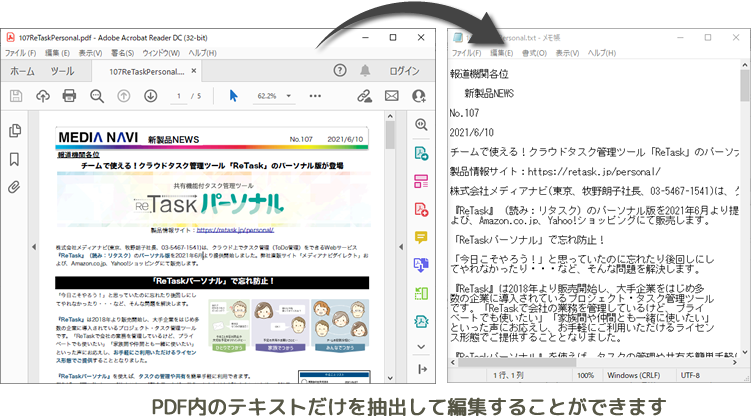Click the share link icon in Acrobat
This screenshot has height=417, width=751.
click(364, 96)
